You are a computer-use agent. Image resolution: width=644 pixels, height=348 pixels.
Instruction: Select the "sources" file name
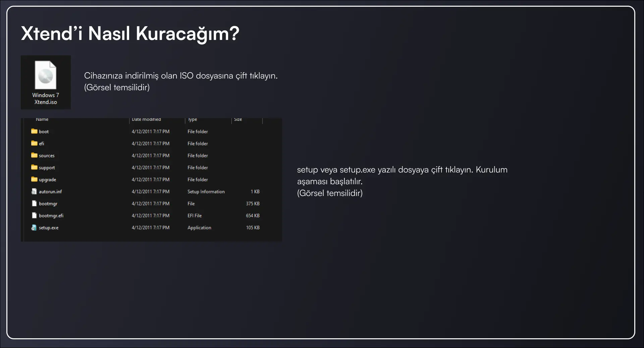click(47, 156)
